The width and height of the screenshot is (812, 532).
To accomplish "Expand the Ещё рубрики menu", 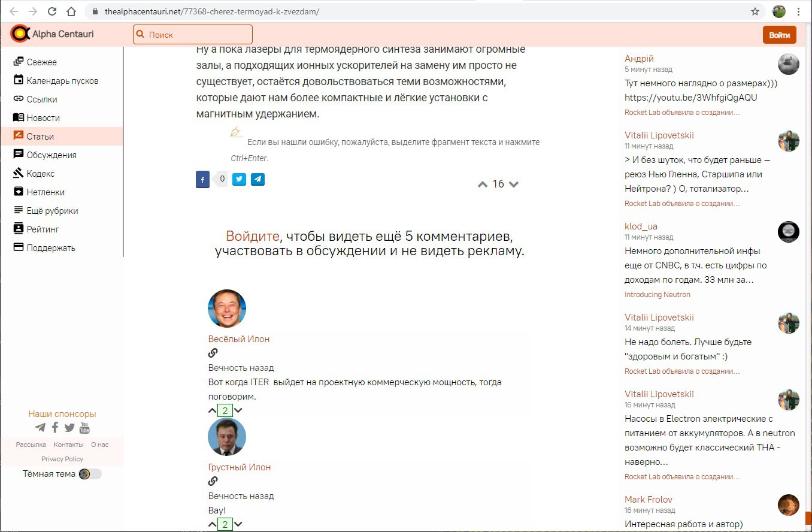I will point(52,211).
